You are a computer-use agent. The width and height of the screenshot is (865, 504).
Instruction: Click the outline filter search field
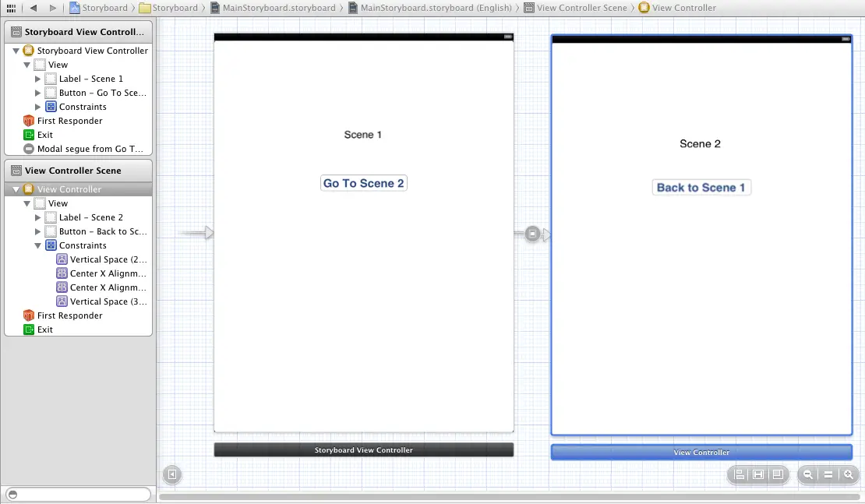[x=78, y=495]
